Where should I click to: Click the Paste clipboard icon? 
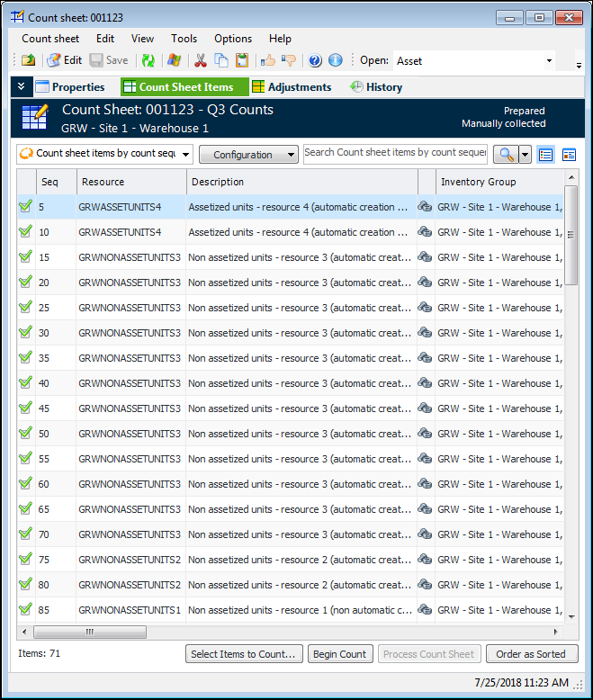coord(241,60)
